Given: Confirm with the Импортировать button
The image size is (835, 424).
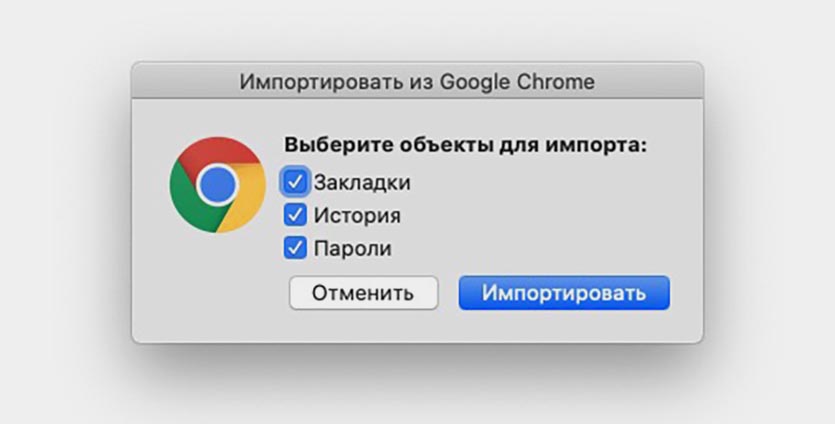Looking at the screenshot, I should point(563,293).
